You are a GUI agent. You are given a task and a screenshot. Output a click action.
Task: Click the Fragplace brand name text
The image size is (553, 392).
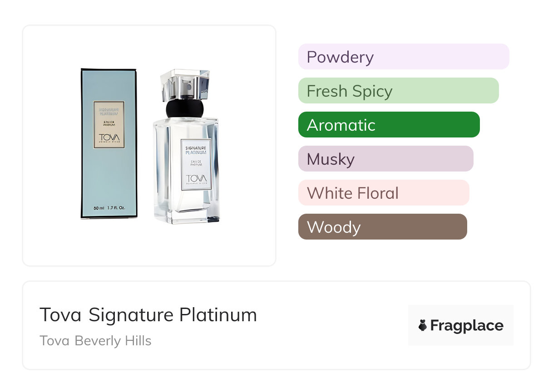tap(467, 325)
